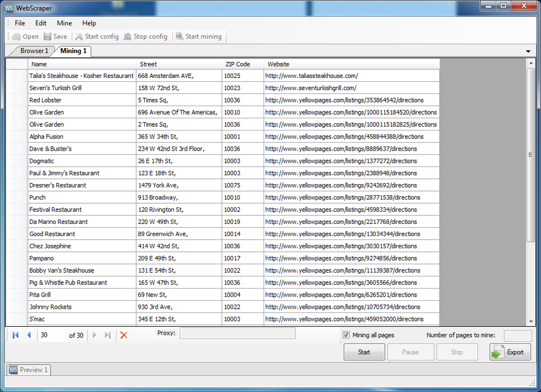Select Da Marino Restaurant cell

(x=82, y=222)
